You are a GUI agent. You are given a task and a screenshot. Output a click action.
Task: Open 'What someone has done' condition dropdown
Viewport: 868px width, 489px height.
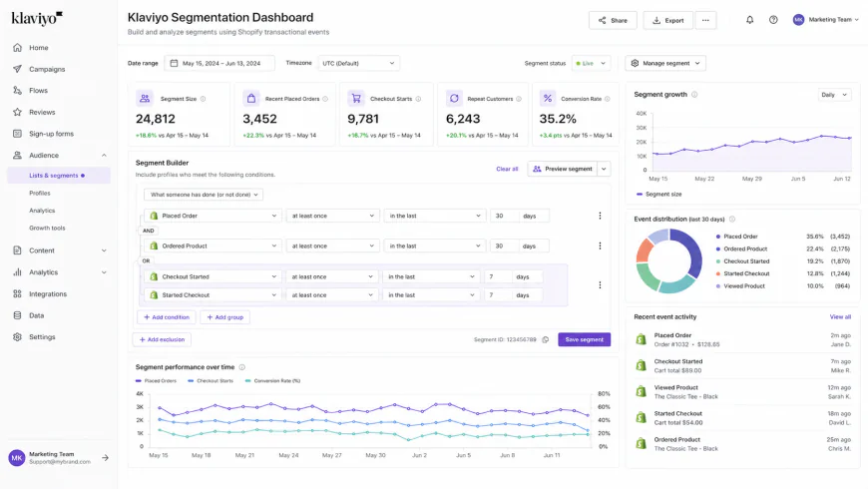click(x=204, y=195)
